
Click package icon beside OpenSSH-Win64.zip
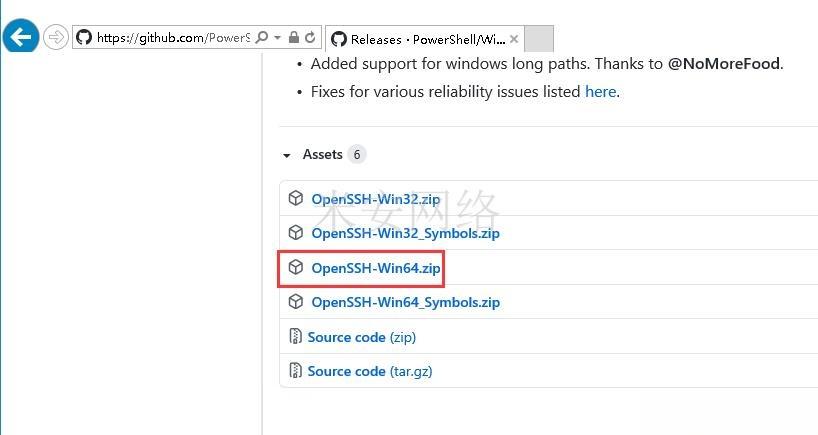296,267
